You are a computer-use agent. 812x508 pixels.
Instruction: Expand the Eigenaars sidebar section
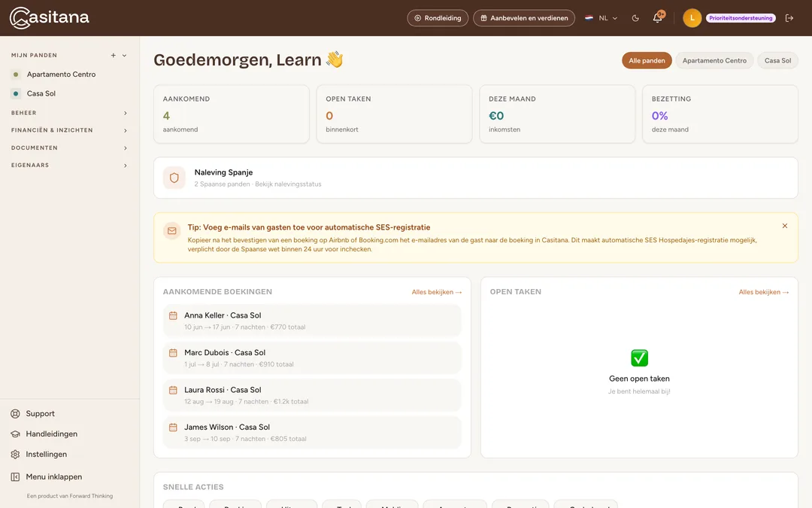[69, 166]
